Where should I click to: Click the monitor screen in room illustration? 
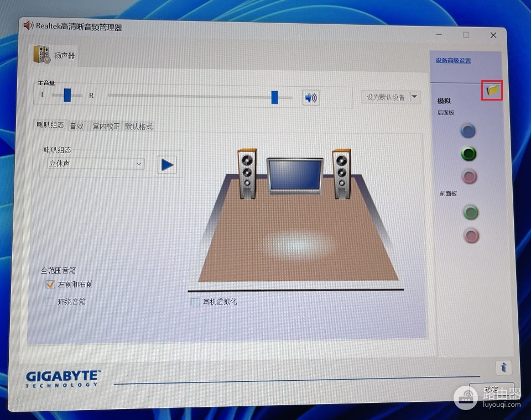[295, 175]
